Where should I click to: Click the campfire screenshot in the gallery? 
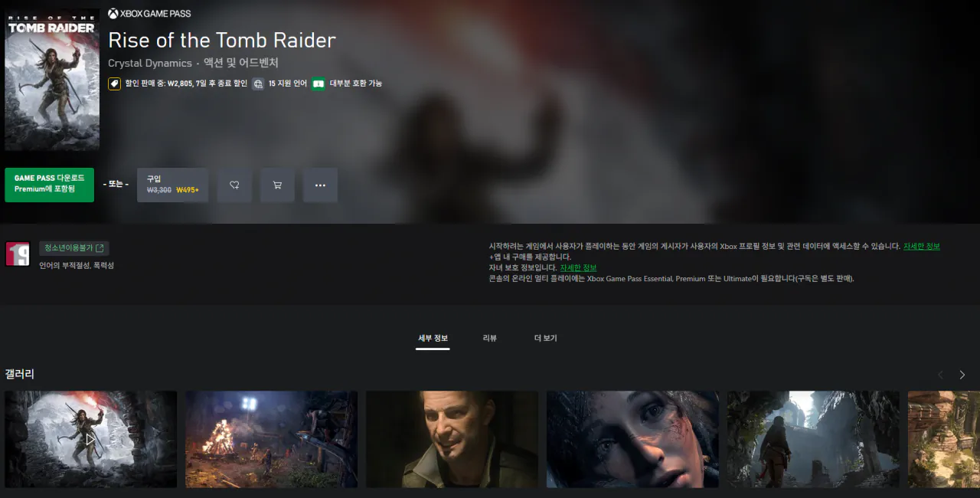[x=271, y=438]
